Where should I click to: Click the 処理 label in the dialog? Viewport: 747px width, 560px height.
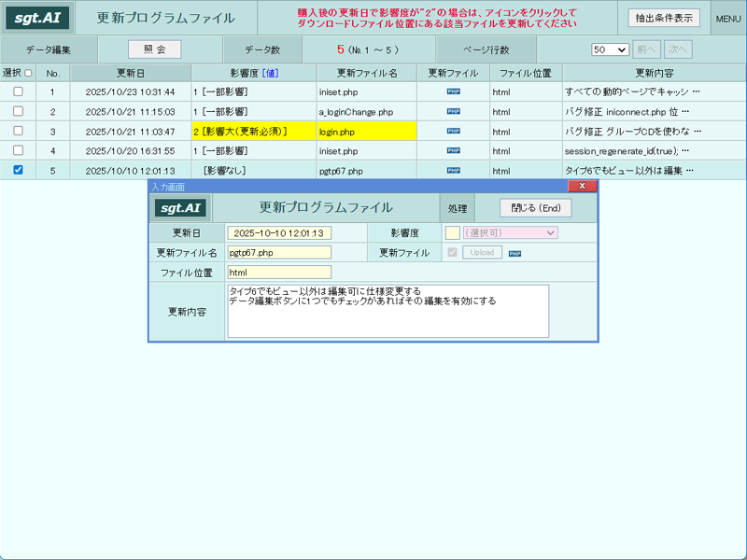[x=458, y=208]
